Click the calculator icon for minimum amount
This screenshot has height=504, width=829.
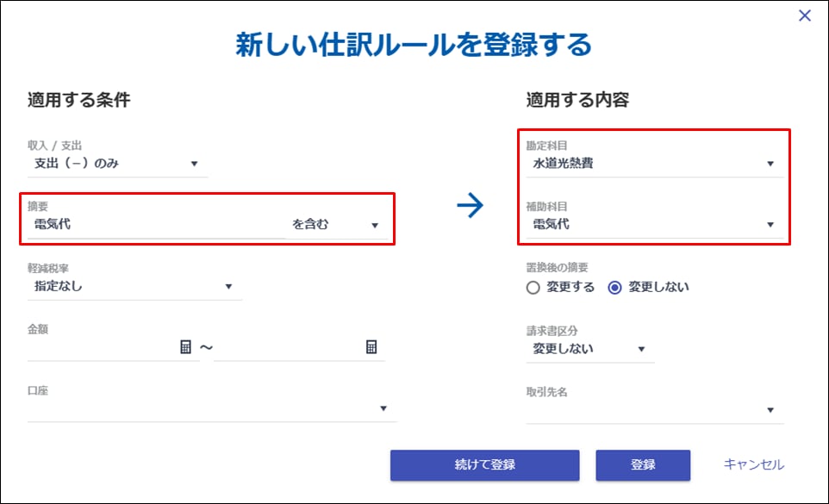click(x=185, y=347)
